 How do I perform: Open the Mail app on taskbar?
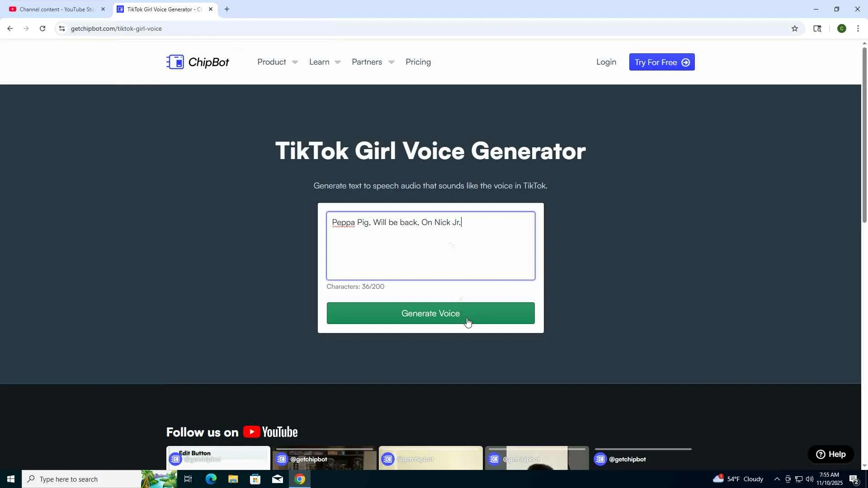pos(278,479)
